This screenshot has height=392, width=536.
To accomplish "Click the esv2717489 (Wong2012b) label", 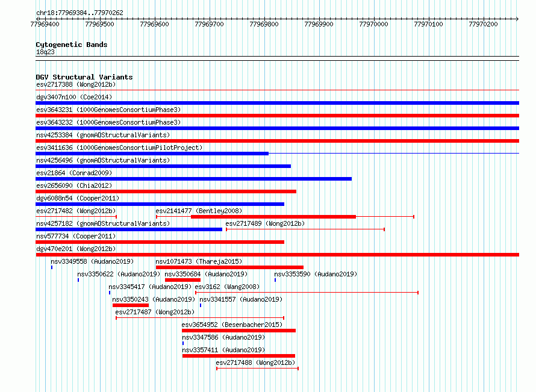I will point(265,223).
